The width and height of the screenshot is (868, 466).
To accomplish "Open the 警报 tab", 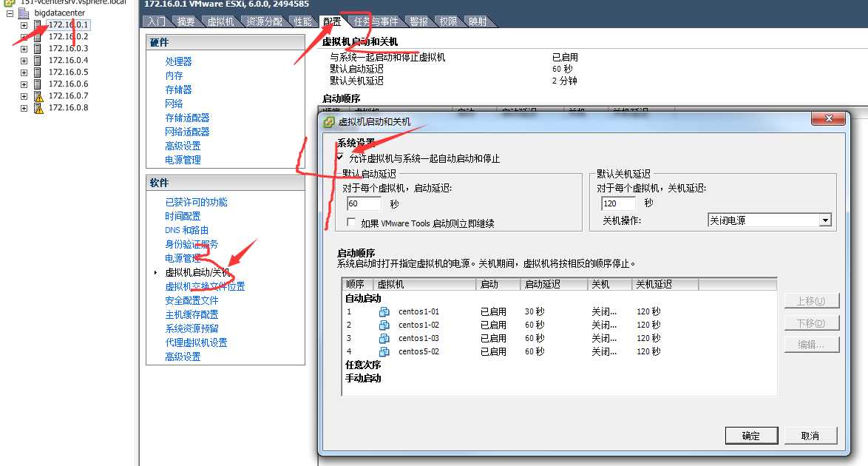I will [x=419, y=21].
